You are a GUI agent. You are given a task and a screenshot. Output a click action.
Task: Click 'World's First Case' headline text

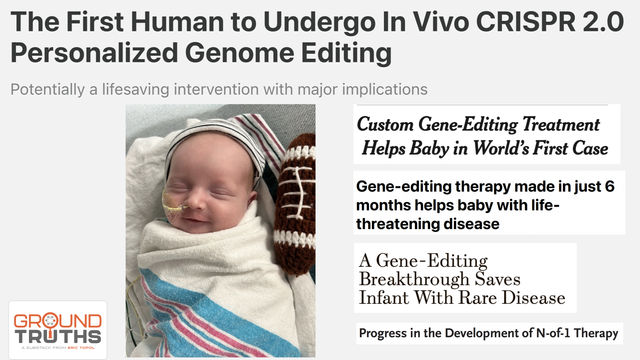point(540,148)
